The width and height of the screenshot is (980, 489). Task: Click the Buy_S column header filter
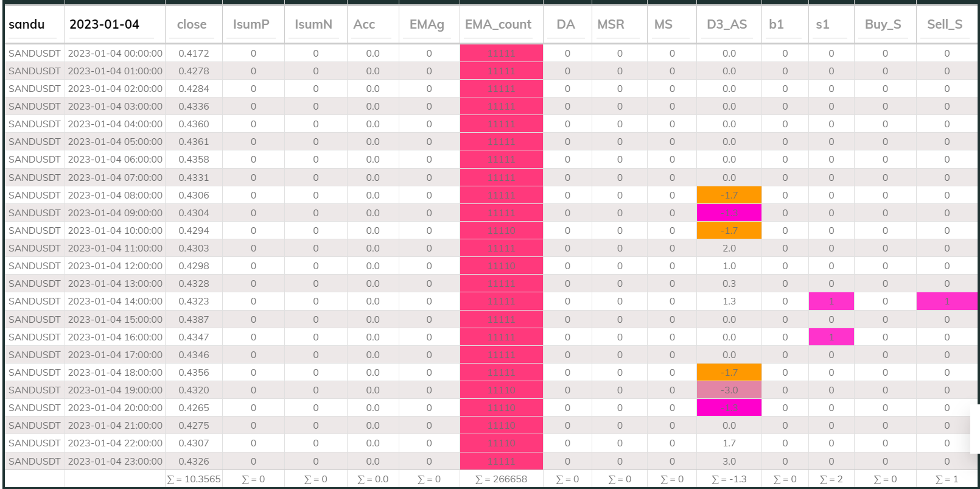pyautogui.click(x=883, y=24)
